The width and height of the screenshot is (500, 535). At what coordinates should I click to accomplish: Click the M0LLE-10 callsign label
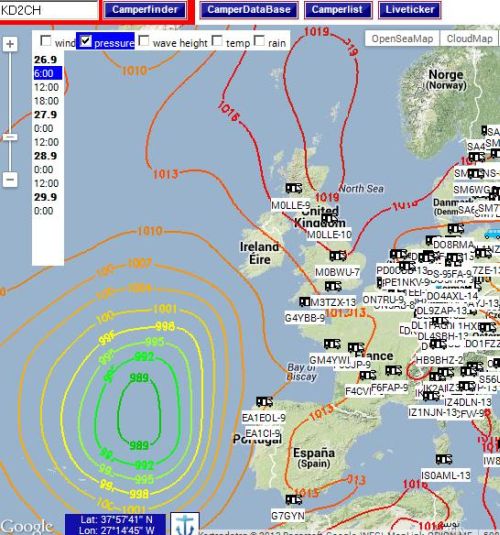(329, 235)
